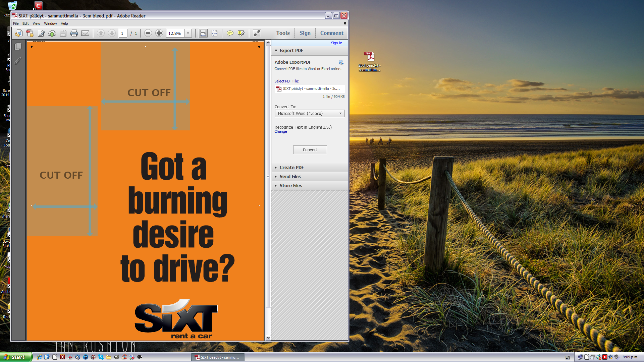Launch GIMP from quick launch bar
The height and width of the screenshot is (362, 644).
click(x=116, y=357)
